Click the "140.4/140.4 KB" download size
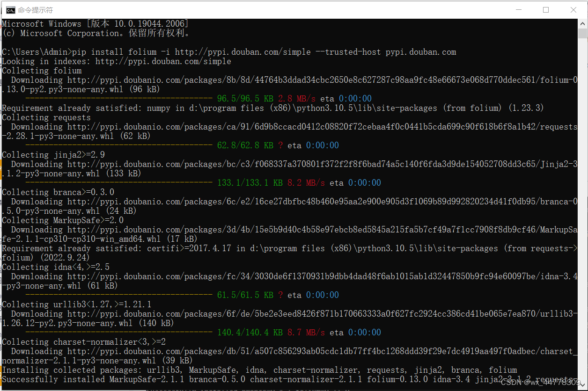This screenshot has height=391, width=588. (250, 333)
